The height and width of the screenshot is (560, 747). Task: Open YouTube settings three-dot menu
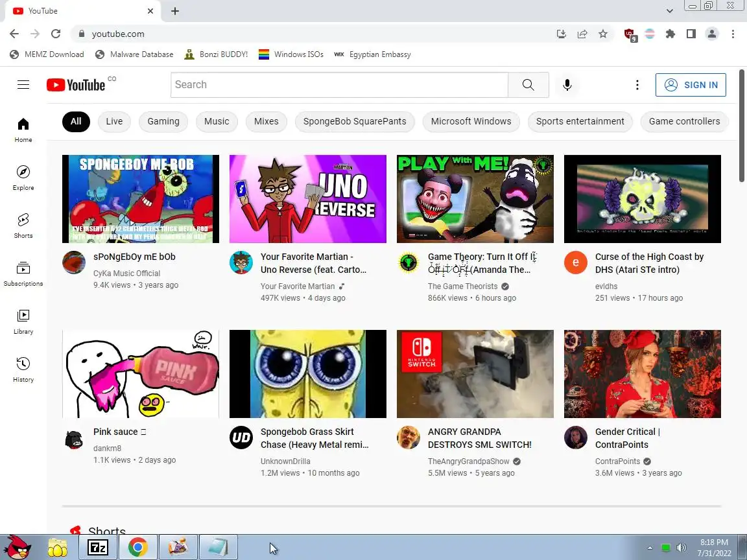pos(637,85)
